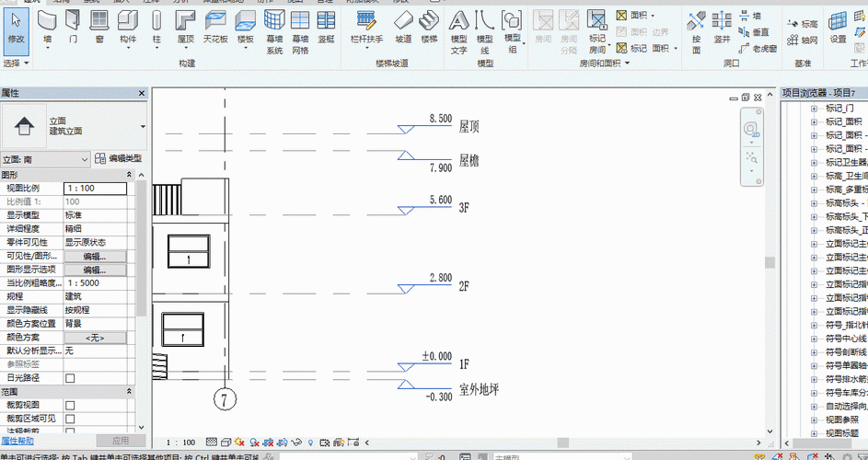The width and height of the screenshot is (868, 460).
Task: Click the 视觉样式 icon in view control bar
Action: [x=226, y=443]
